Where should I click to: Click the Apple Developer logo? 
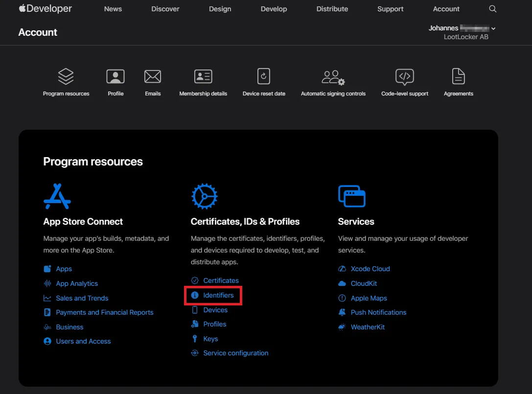pyautogui.click(x=45, y=8)
